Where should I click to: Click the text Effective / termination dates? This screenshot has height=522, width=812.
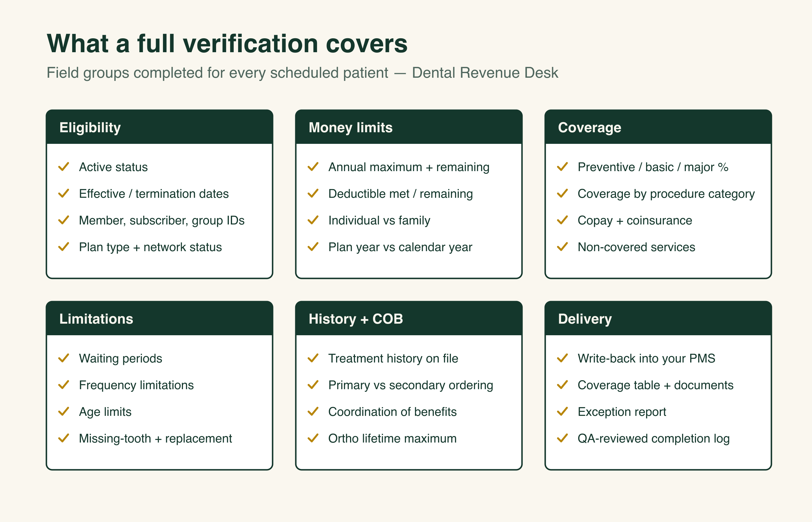pyautogui.click(x=154, y=194)
